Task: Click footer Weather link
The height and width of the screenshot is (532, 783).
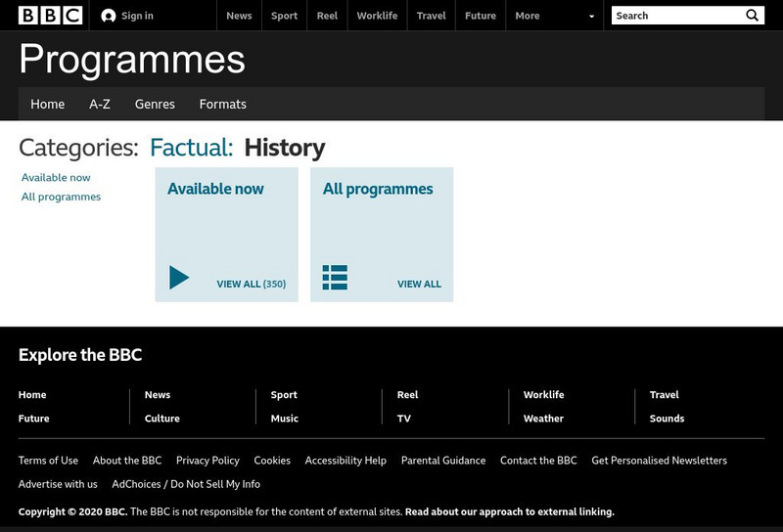Action: point(543,419)
